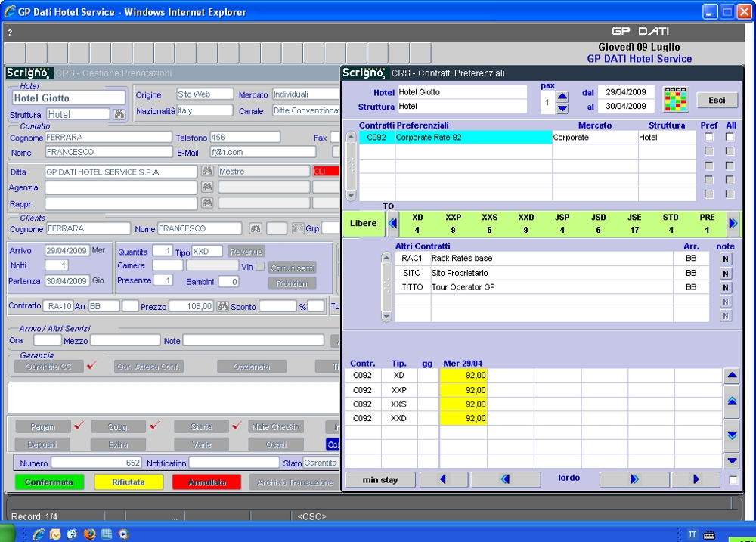Image resolution: width=756 pixels, height=542 pixels.
Task: Increase pax count with up arrow
Action: (562, 96)
